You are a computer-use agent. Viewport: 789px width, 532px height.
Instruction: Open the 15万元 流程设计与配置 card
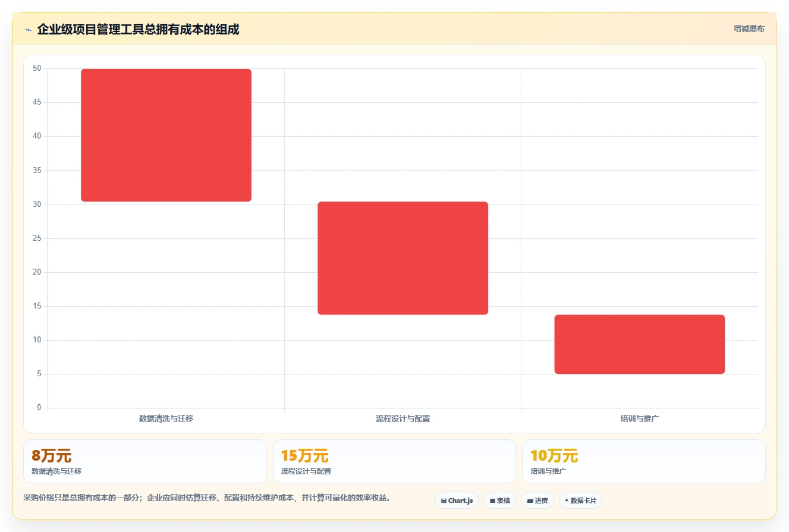click(394, 461)
